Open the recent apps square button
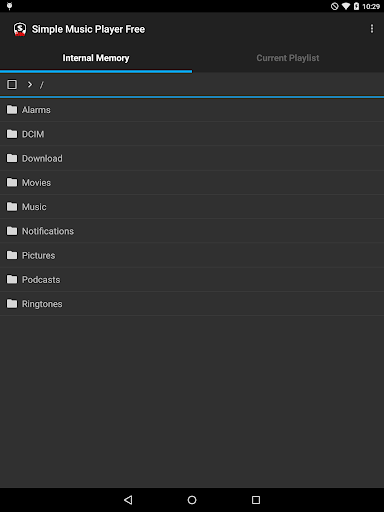This screenshot has width=384, height=512. 256,500
